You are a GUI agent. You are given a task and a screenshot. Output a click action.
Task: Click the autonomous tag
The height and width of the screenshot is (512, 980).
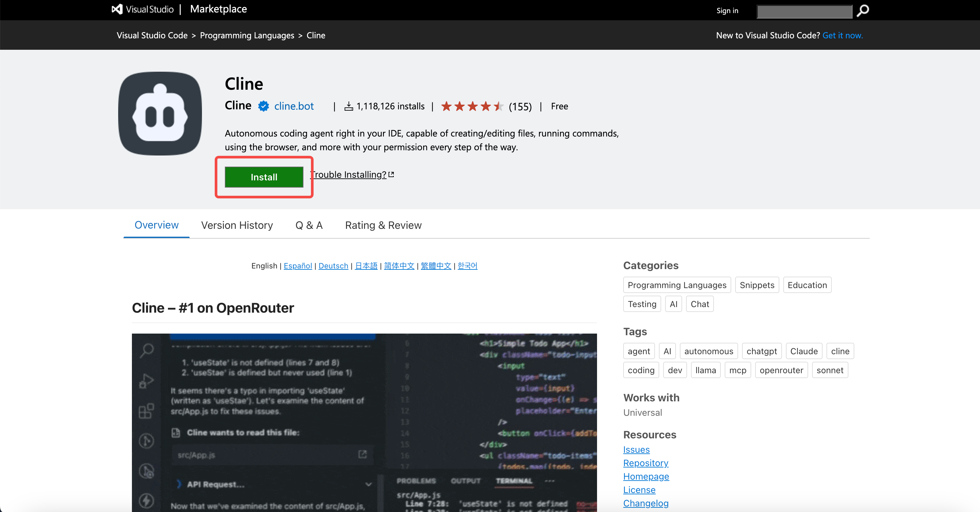coord(708,351)
